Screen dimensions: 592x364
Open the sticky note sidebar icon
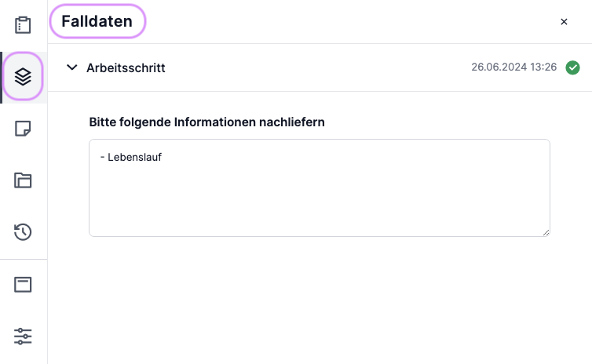(23, 129)
